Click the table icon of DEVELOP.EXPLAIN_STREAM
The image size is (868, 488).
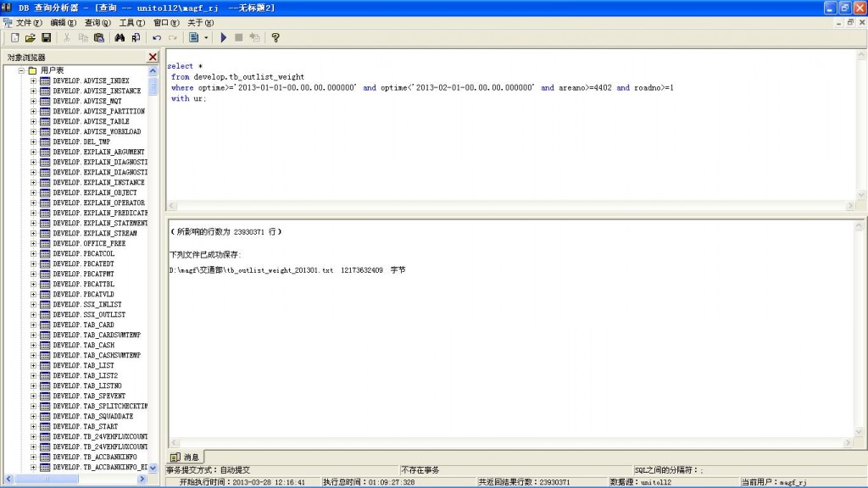click(45, 234)
